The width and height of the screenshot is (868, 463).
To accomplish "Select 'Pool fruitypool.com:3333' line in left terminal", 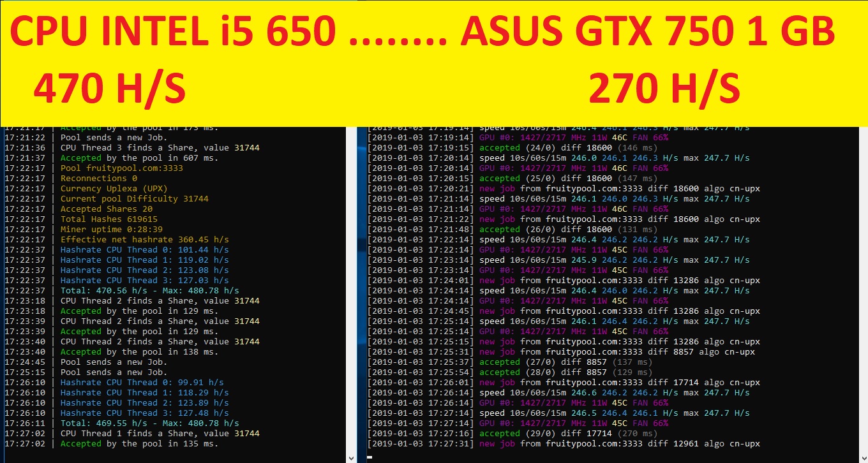I will click(x=94, y=168).
